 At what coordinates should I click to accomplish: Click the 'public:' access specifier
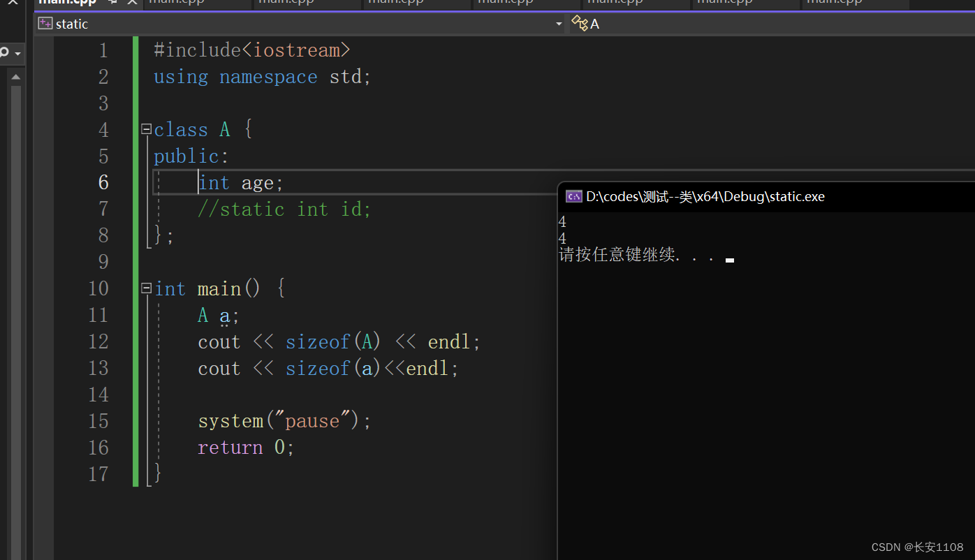[x=191, y=156]
